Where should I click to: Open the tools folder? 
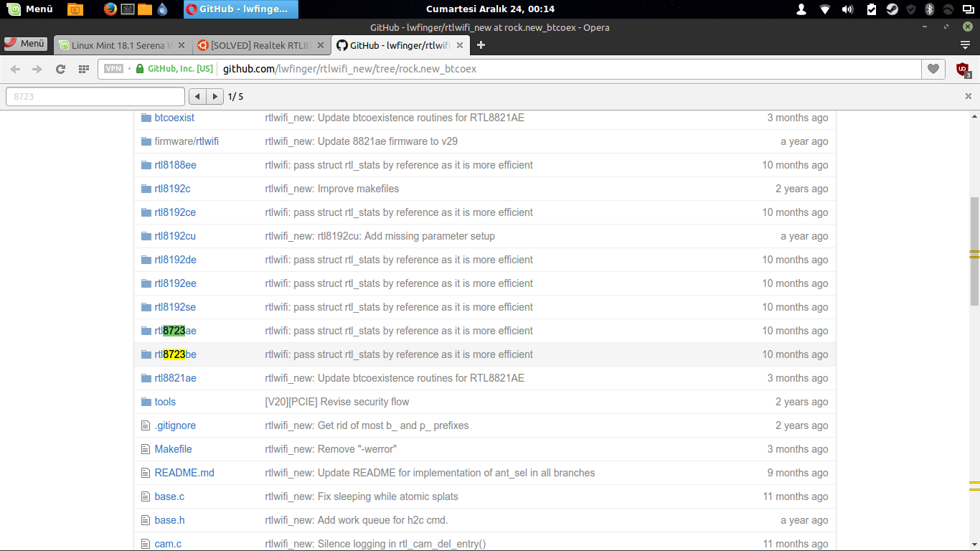165,402
